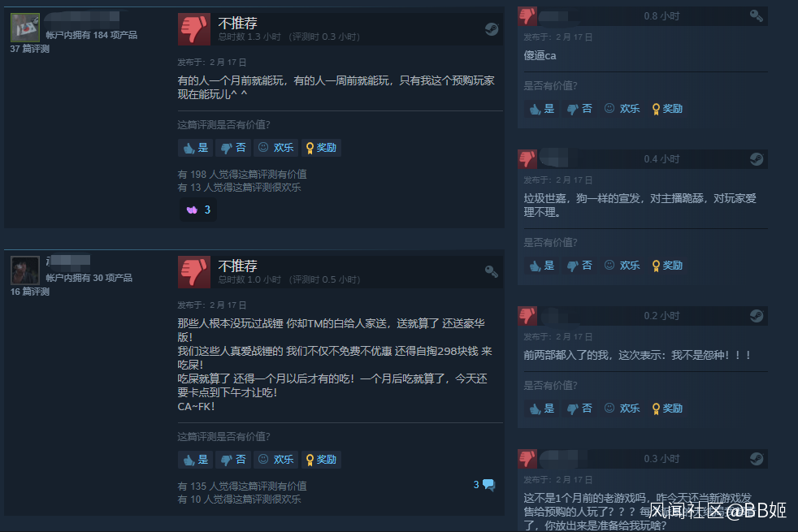Screen dimensions: 798x532
Task: Vote 是 on the 298块钱 review
Action: point(196,460)
